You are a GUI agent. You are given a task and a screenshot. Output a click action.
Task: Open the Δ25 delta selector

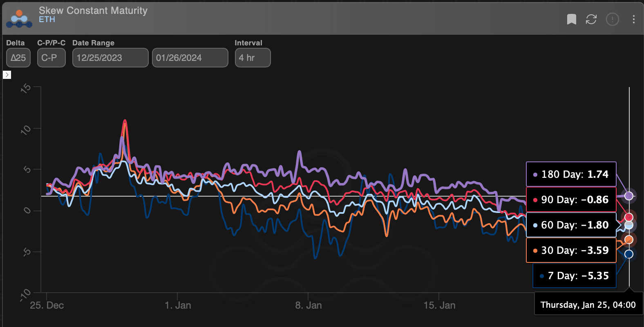(18, 58)
